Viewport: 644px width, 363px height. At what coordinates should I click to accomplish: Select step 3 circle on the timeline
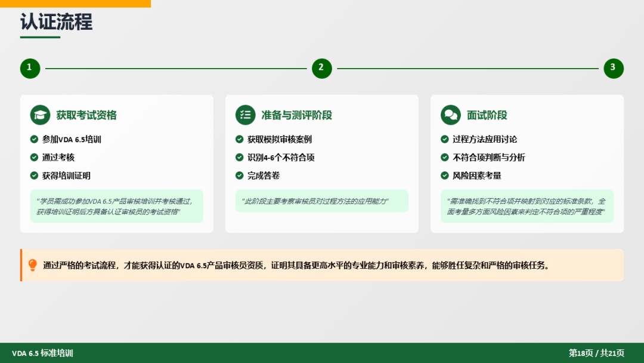tap(613, 68)
